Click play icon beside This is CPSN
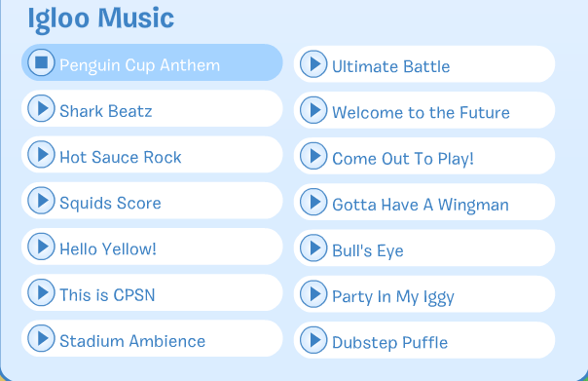The width and height of the screenshot is (588, 381). [41, 292]
